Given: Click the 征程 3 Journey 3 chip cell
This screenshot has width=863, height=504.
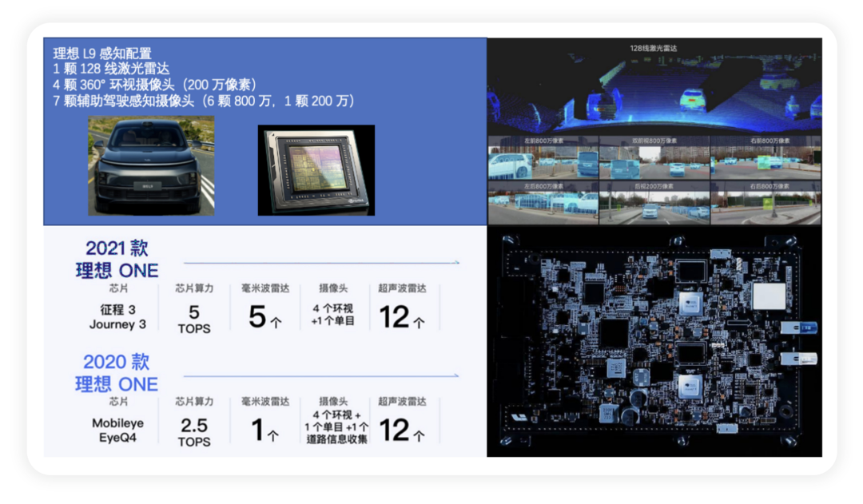Looking at the screenshot, I should click(x=117, y=317).
